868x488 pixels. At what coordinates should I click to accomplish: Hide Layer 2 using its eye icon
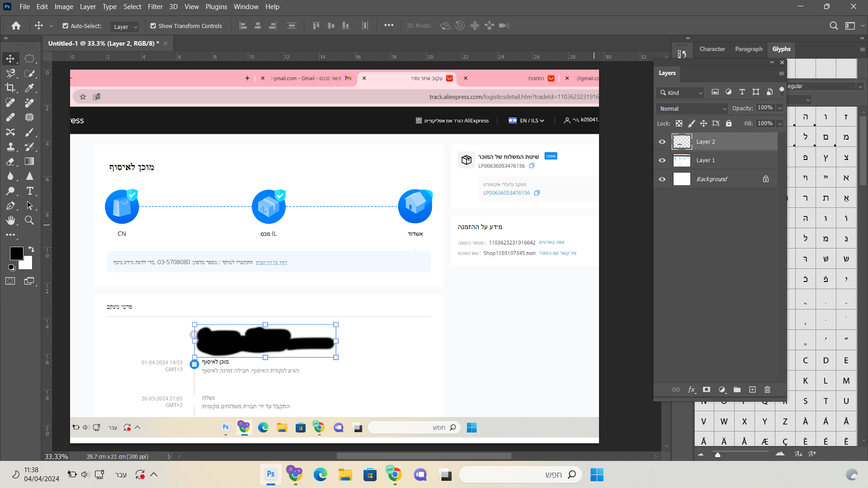tap(662, 142)
